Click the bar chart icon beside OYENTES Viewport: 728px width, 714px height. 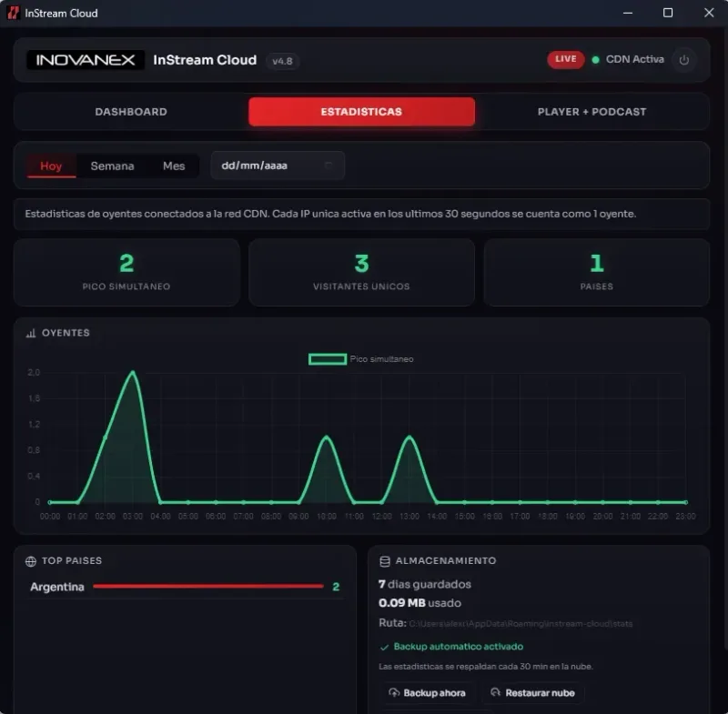[x=31, y=333]
